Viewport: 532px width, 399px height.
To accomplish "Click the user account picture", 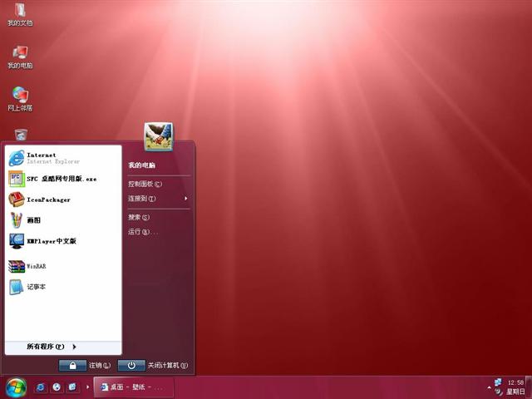I will click(159, 136).
